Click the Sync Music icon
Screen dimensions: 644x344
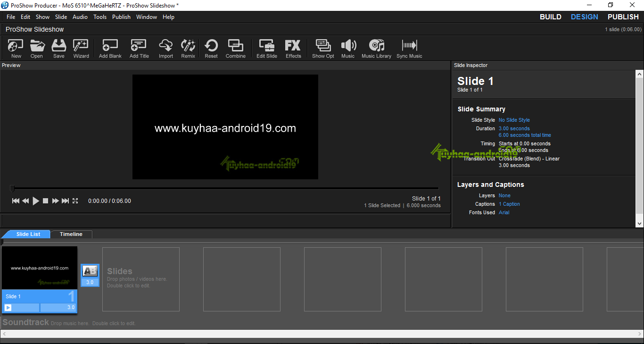click(x=409, y=49)
